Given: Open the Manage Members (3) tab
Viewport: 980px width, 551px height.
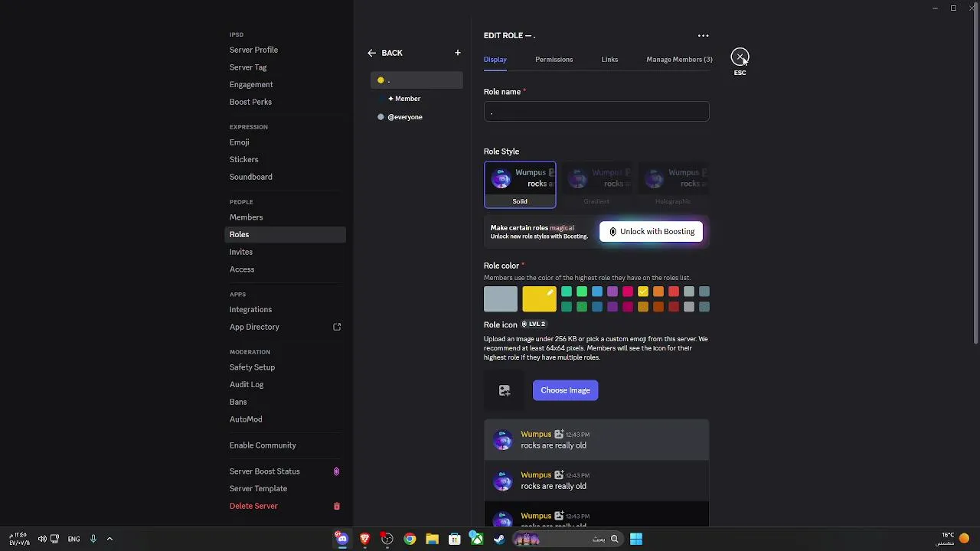Looking at the screenshot, I should [679, 59].
